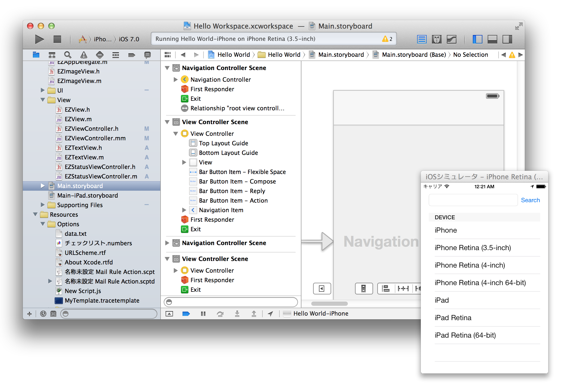This screenshot has height=392, width=571.
Task: Open the Project navigator folder icon
Action: pos(36,55)
